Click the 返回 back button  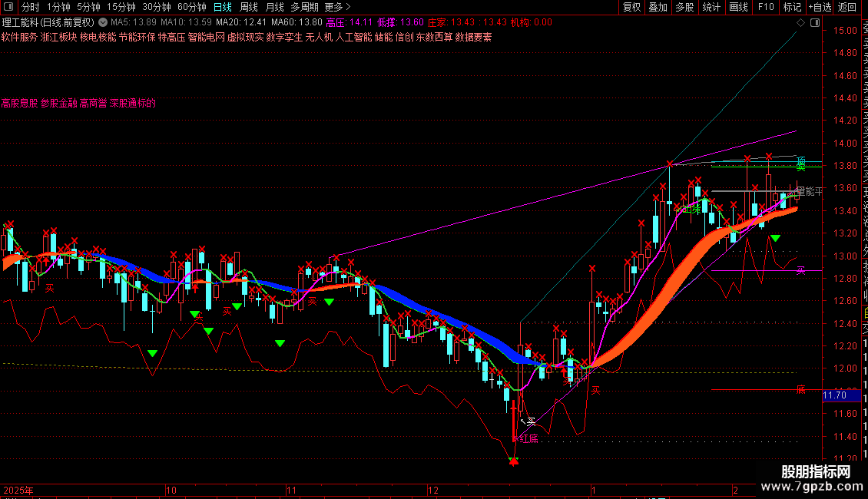847,7
